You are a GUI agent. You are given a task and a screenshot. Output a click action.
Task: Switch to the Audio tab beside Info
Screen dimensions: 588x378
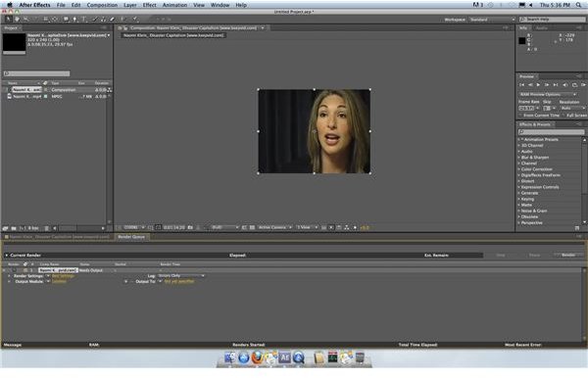coord(542,28)
